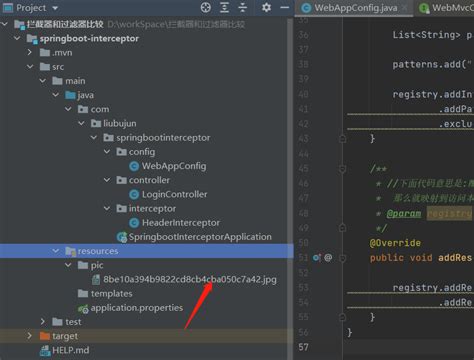
Task: Open Project panel settings gear
Action: (266, 7)
